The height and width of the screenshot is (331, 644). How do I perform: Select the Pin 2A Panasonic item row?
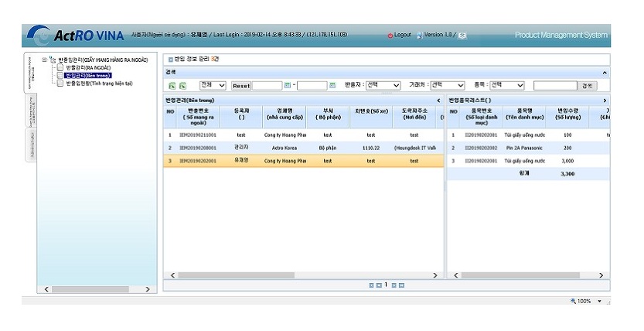pos(528,148)
